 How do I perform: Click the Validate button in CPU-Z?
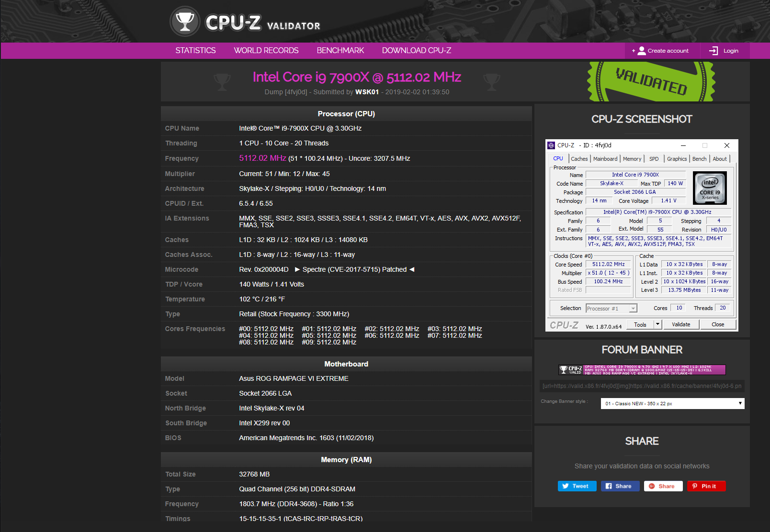681,324
